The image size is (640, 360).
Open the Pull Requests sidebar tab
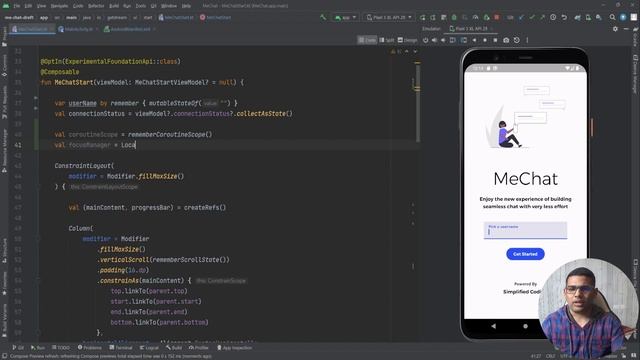[x=4, y=102]
